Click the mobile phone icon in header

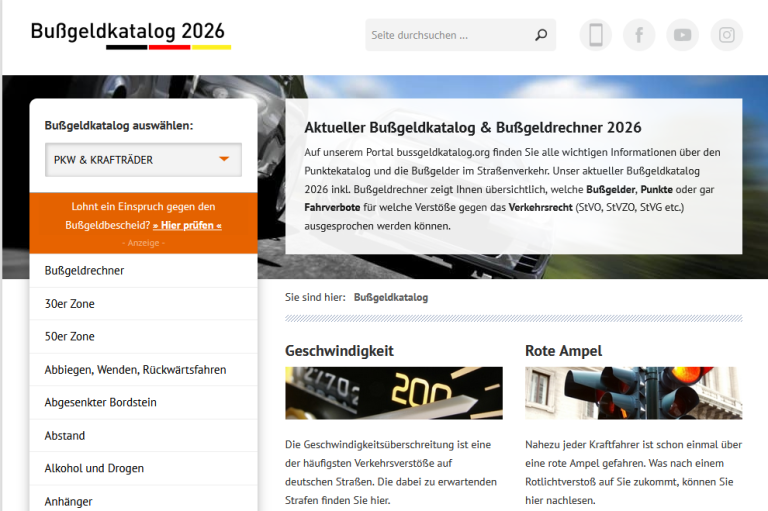[x=595, y=35]
